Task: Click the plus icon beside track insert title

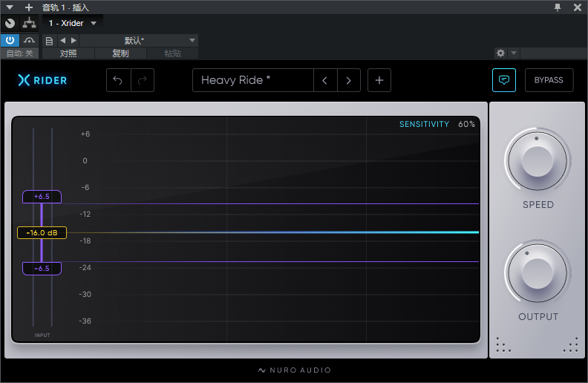Action: click(x=28, y=7)
